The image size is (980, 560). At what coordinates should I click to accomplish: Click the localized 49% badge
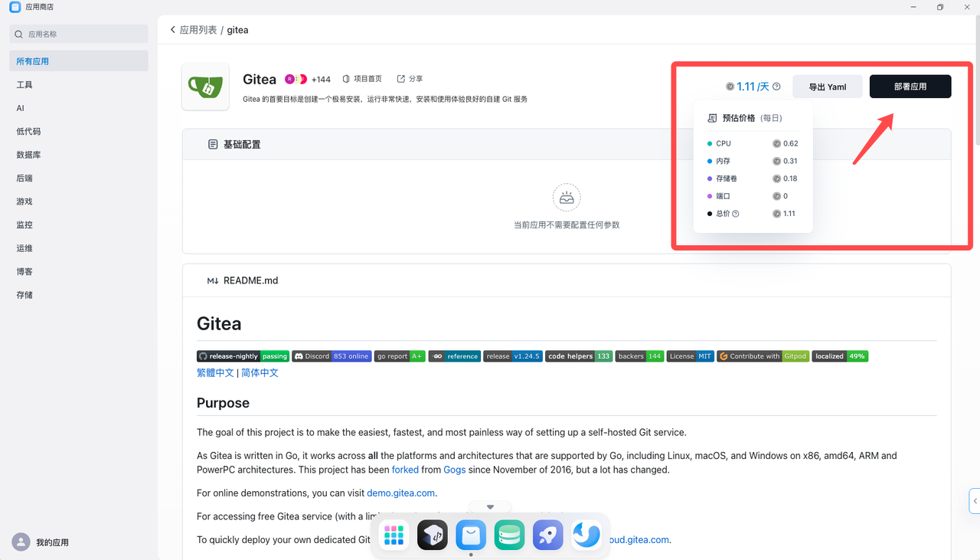[x=840, y=356]
